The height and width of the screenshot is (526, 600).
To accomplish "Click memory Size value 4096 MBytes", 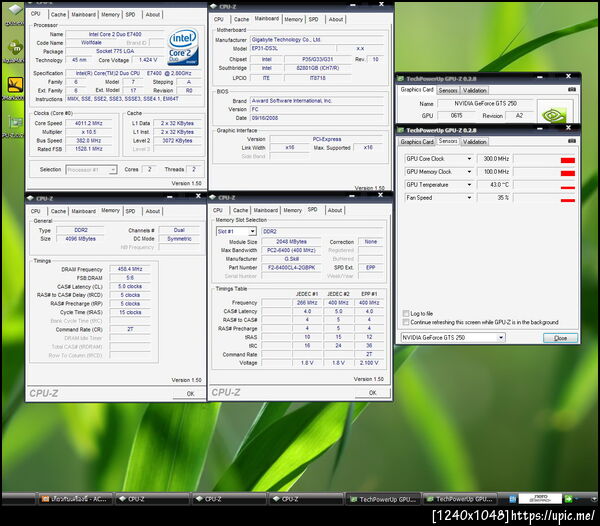I will click(80, 239).
